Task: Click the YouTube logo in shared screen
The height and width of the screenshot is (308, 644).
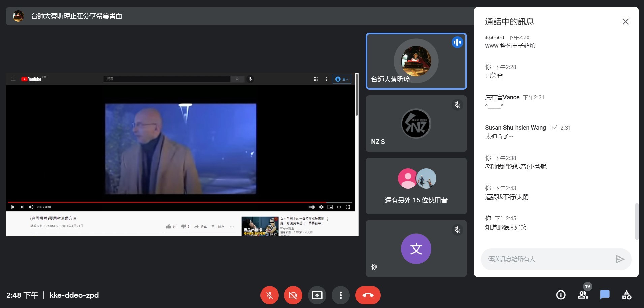Action: point(31,79)
